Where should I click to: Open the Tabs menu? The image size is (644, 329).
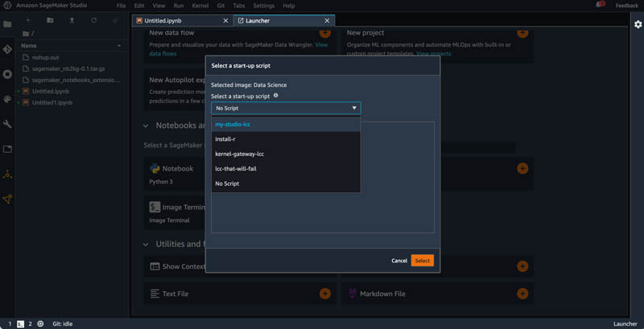point(238,6)
